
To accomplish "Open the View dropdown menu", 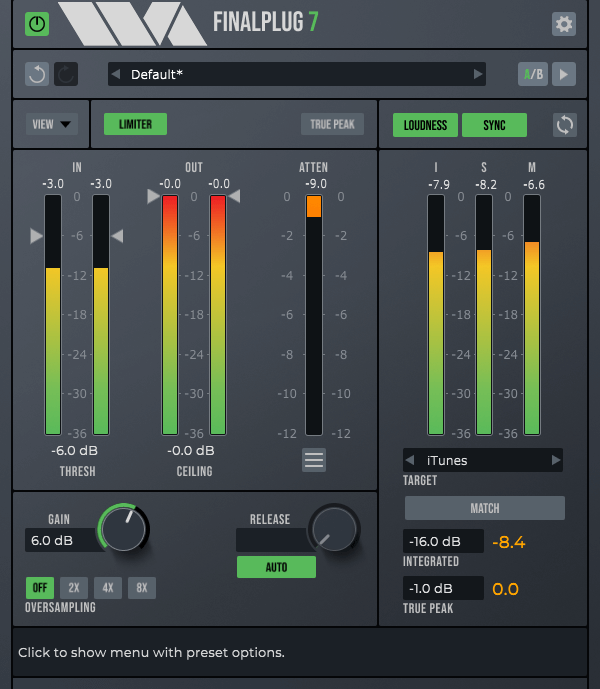I will (x=52, y=125).
